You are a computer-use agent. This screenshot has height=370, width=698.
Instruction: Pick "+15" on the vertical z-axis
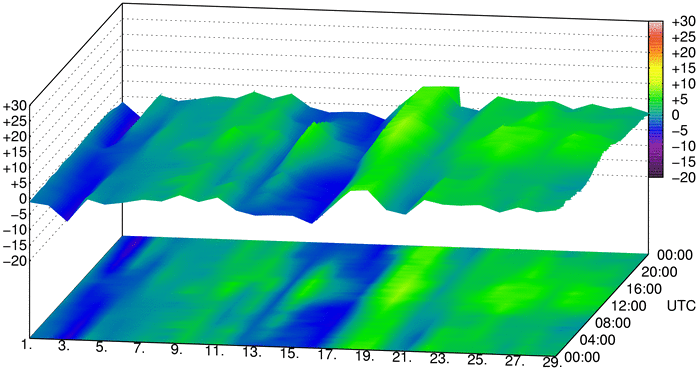coord(15,153)
